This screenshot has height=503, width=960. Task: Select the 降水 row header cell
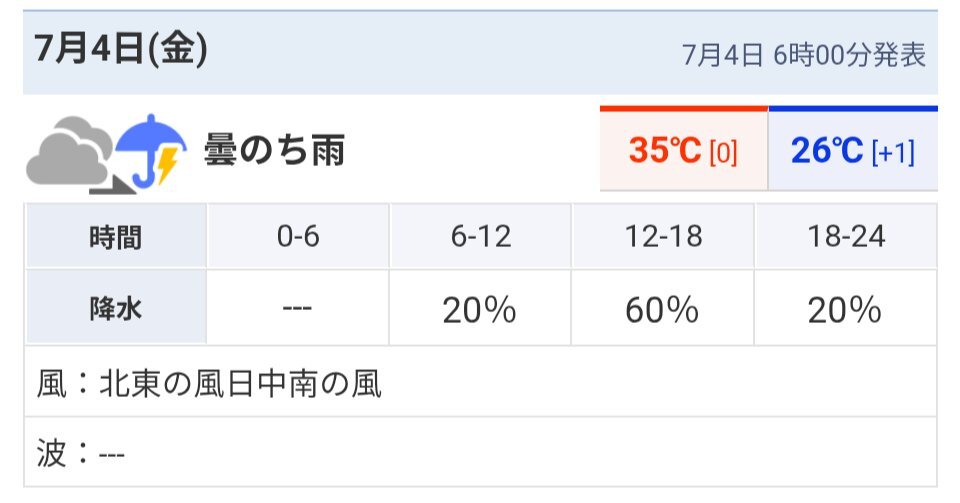point(116,308)
